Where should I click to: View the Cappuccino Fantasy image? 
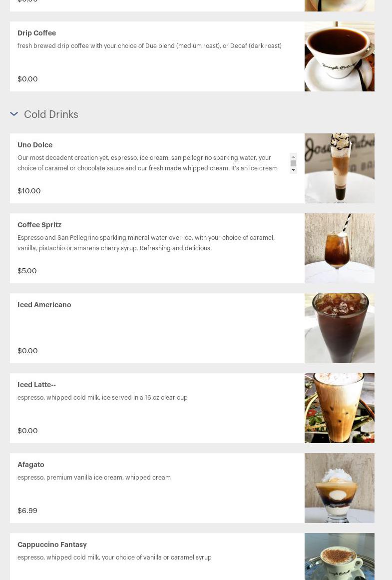[339, 557]
